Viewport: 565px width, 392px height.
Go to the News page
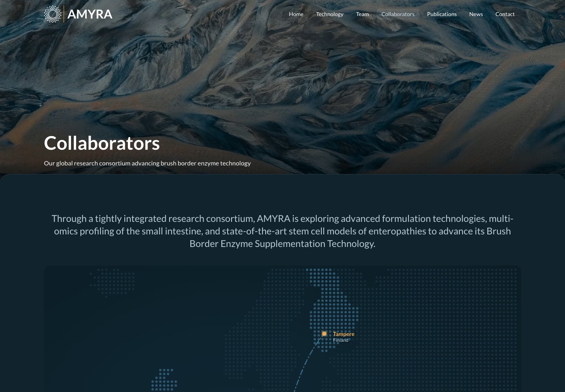click(x=476, y=14)
